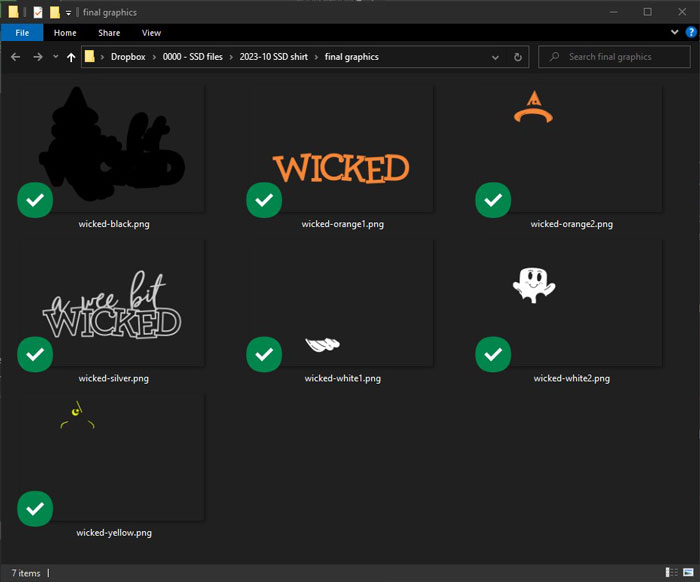Select the wicked-orange2.png hat thumbnail
The width and height of the screenshot is (700, 582).
click(x=570, y=147)
